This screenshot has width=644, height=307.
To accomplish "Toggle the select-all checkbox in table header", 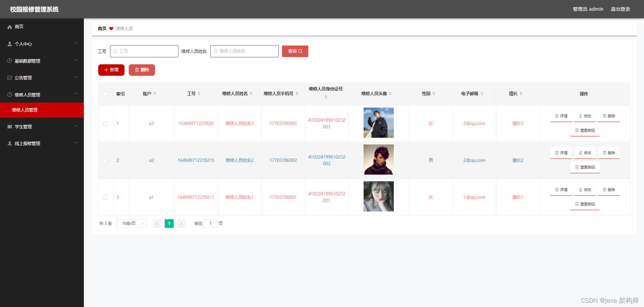I will point(106,94).
